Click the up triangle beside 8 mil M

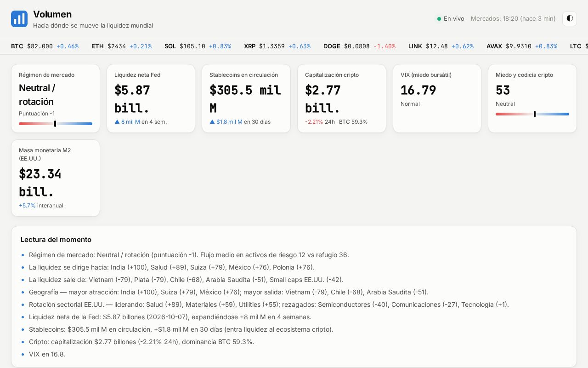tap(117, 122)
